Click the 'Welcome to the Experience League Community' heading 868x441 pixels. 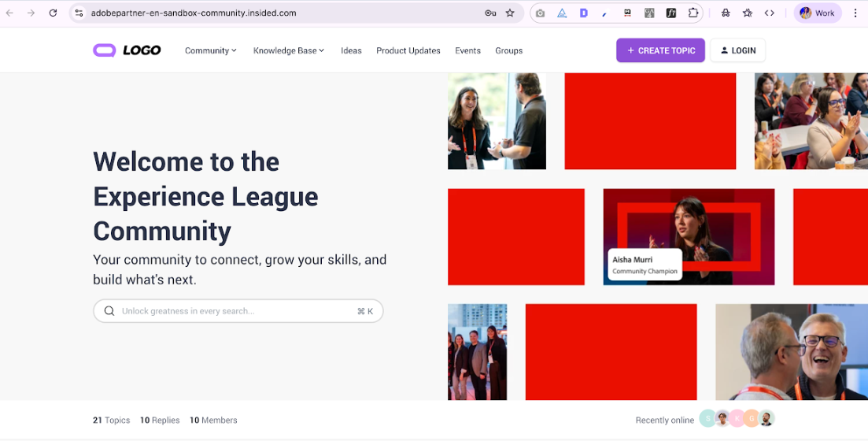click(x=205, y=196)
